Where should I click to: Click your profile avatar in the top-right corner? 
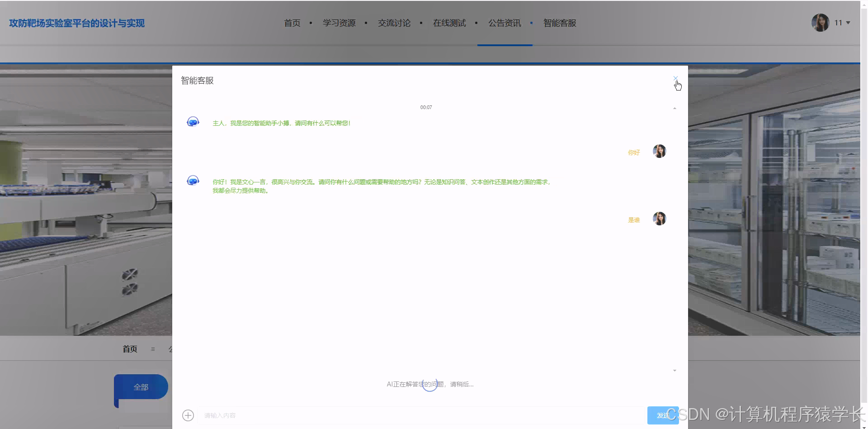820,23
